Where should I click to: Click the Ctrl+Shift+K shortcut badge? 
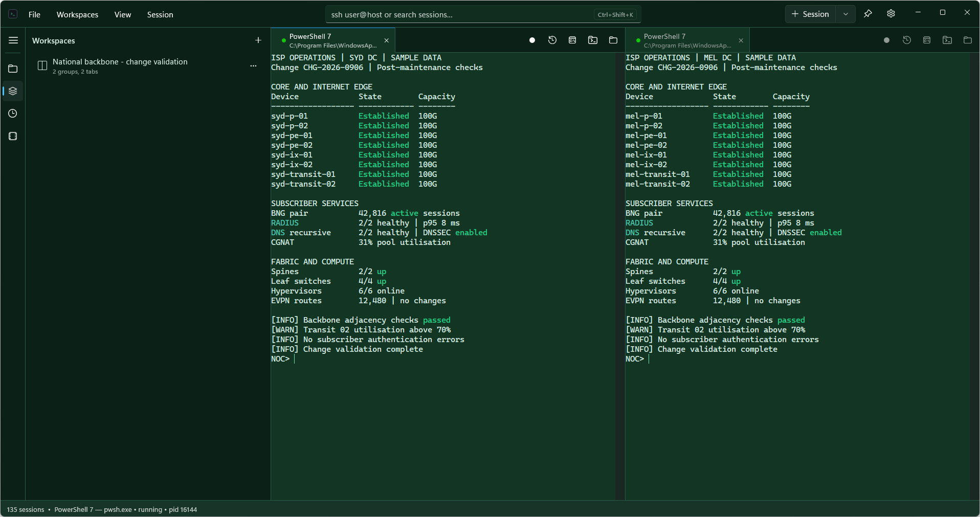coord(615,15)
